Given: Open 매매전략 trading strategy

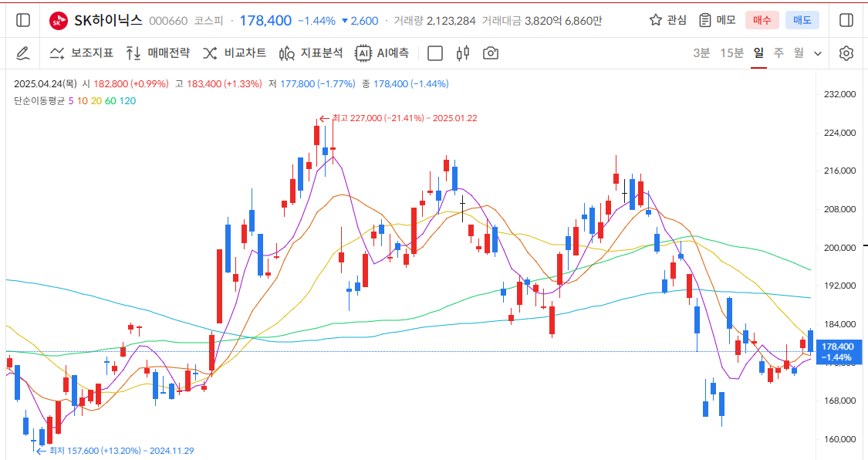Looking at the screenshot, I should (157, 53).
